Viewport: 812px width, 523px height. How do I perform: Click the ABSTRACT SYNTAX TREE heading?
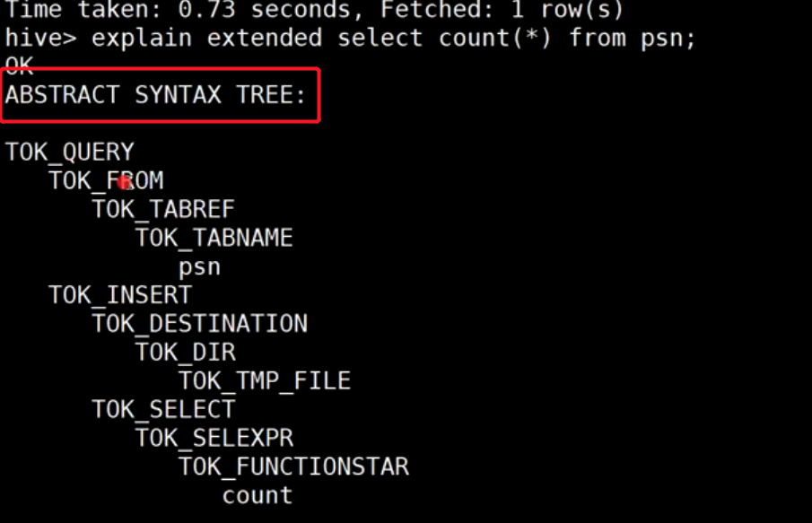point(155,95)
